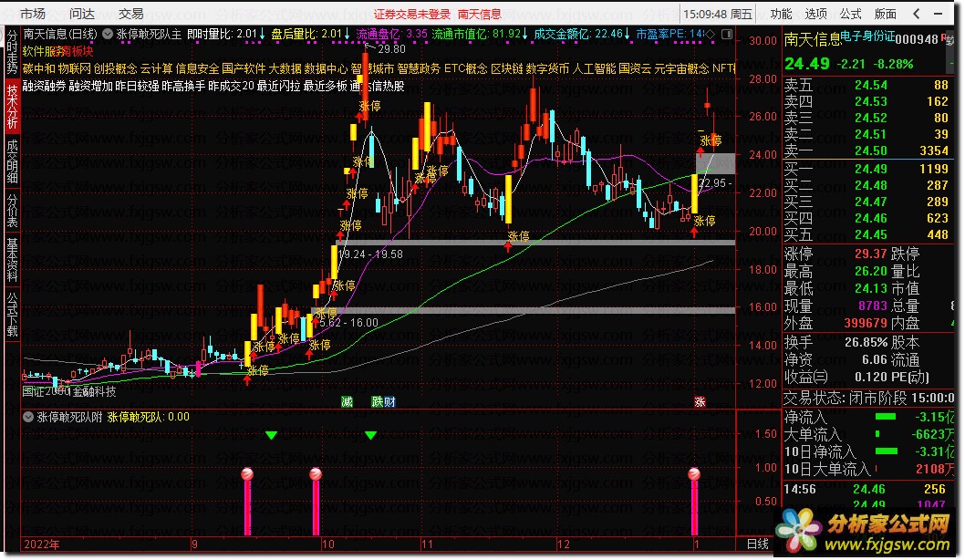Screen dimensions: 965x560
Task: Click the 数据中心 concept tag
Action: point(327,69)
